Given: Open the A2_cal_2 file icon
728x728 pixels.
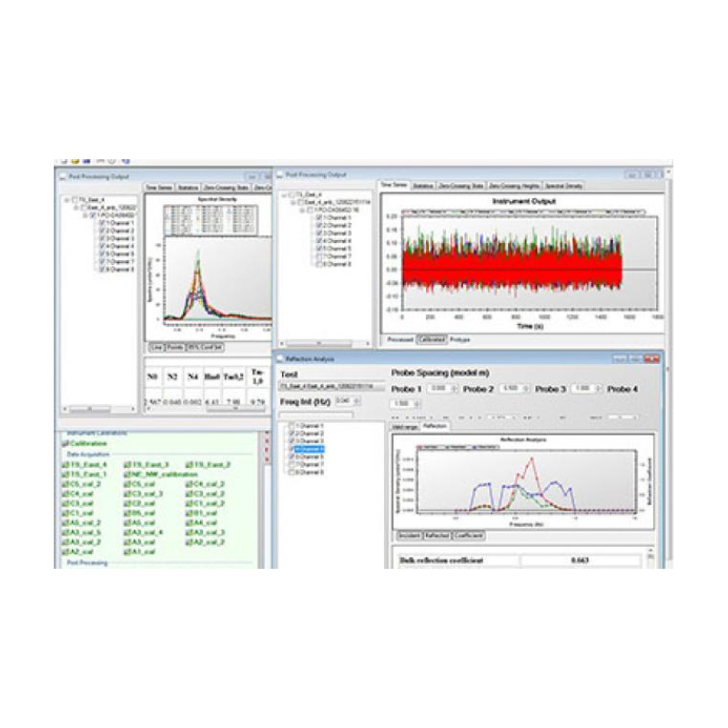Looking at the screenshot, I should click(x=187, y=541).
